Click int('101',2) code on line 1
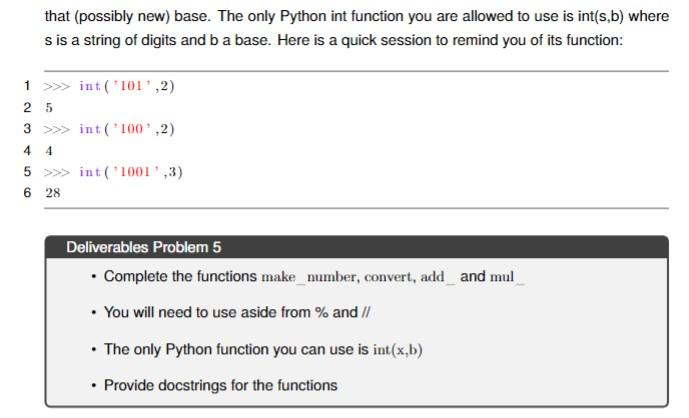Screen dimensions: 689x418 127,86
